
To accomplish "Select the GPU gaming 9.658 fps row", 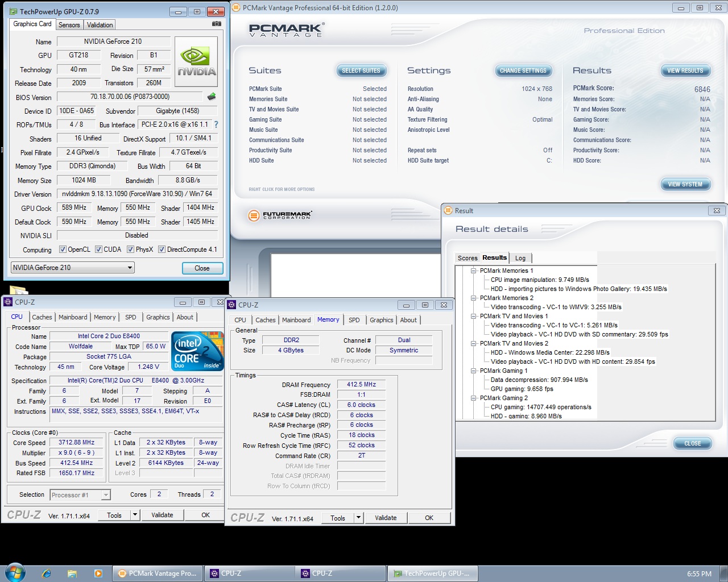I will 522,389.
